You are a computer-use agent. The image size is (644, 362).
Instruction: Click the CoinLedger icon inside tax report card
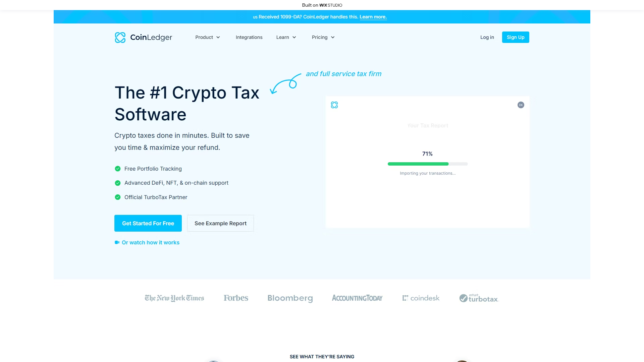pos(334,105)
